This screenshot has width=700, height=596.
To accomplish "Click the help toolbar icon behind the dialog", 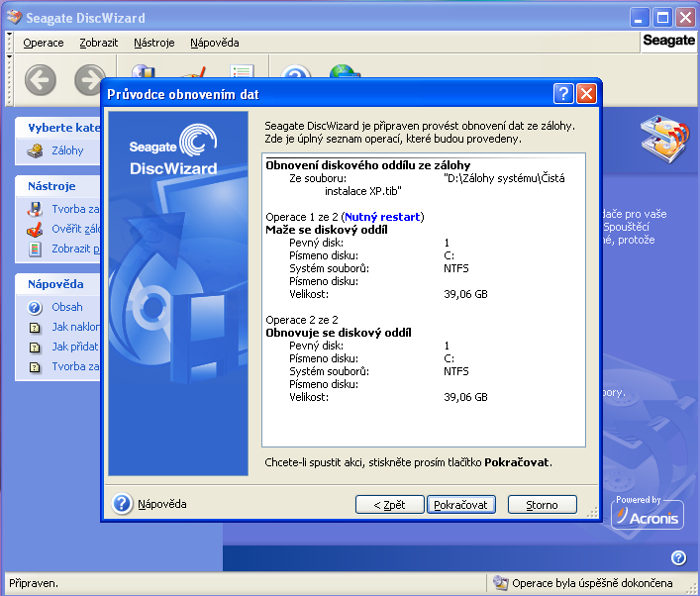I will pos(295,71).
